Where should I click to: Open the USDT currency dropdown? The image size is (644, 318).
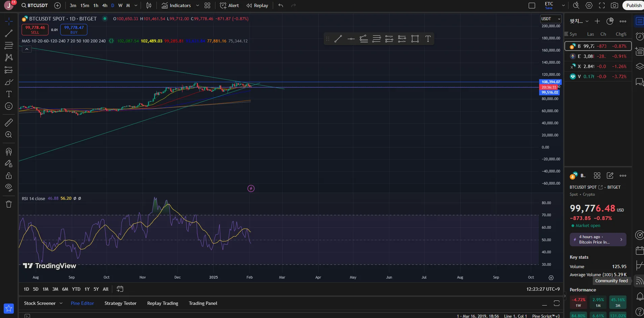tap(551, 19)
